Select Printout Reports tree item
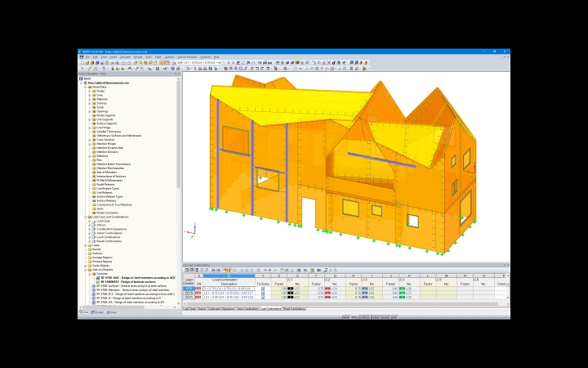588x368 pixels. (102, 262)
